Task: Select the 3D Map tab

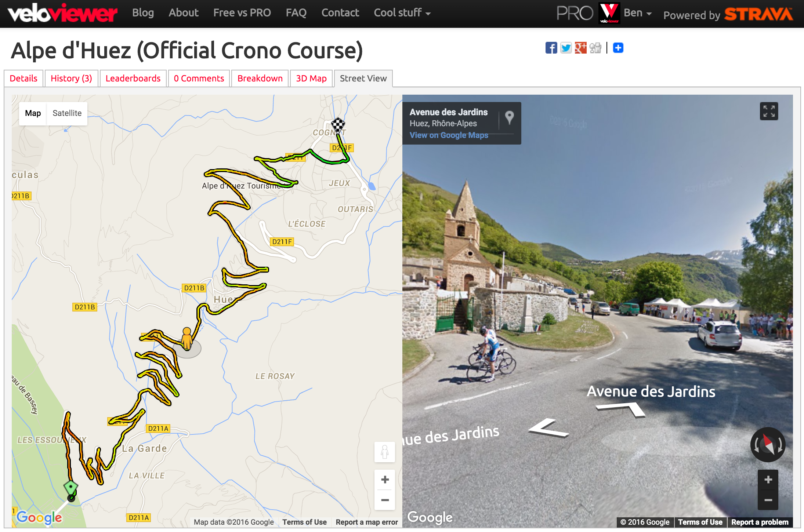Action: [x=311, y=79]
